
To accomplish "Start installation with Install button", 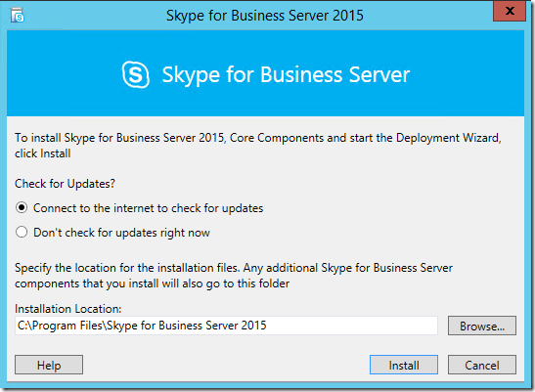I will click(x=404, y=365).
